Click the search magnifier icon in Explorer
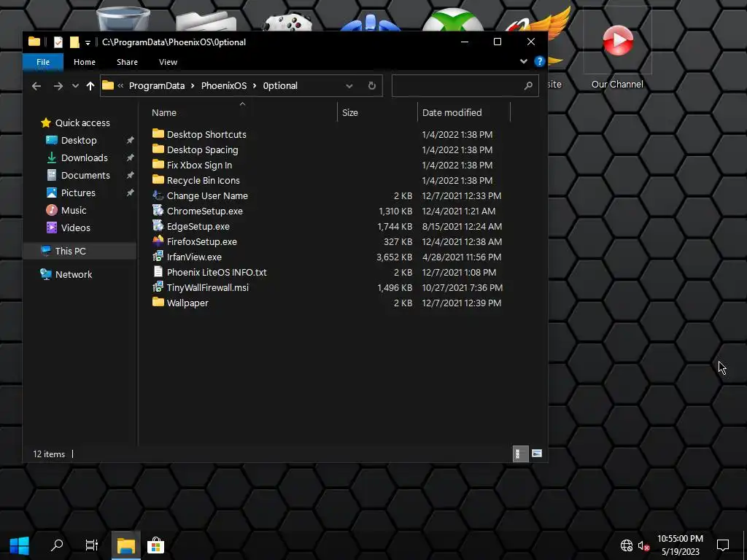This screenshot has height=560, width=747. click(x=528, y=86)
